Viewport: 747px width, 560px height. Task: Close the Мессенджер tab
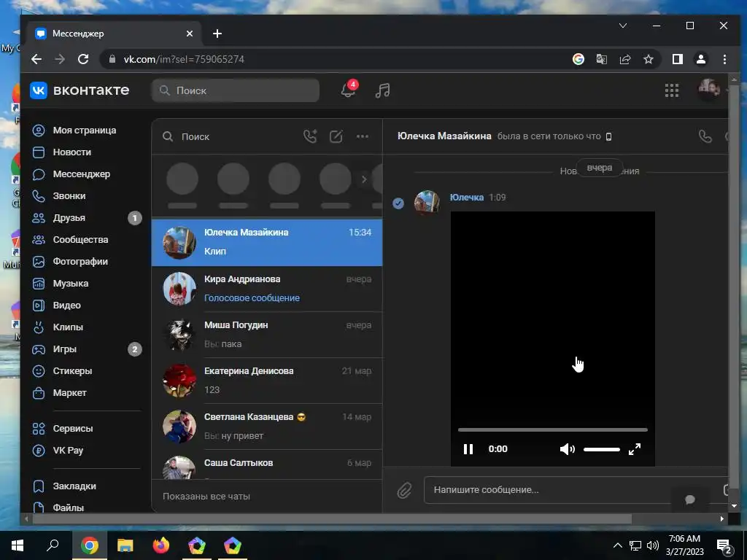coord(190,34)
